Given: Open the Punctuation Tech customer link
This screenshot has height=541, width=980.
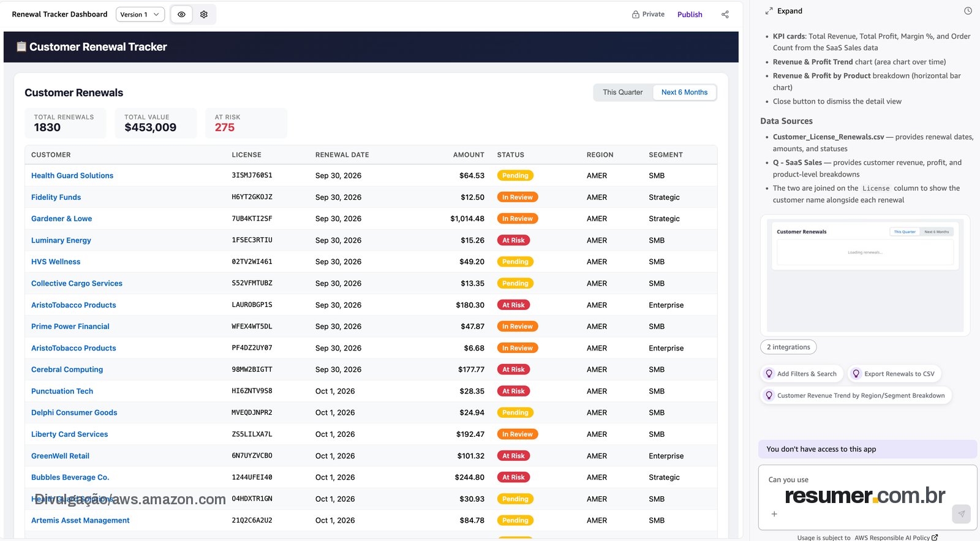Looking at the screenshot, I should (62, 391).
